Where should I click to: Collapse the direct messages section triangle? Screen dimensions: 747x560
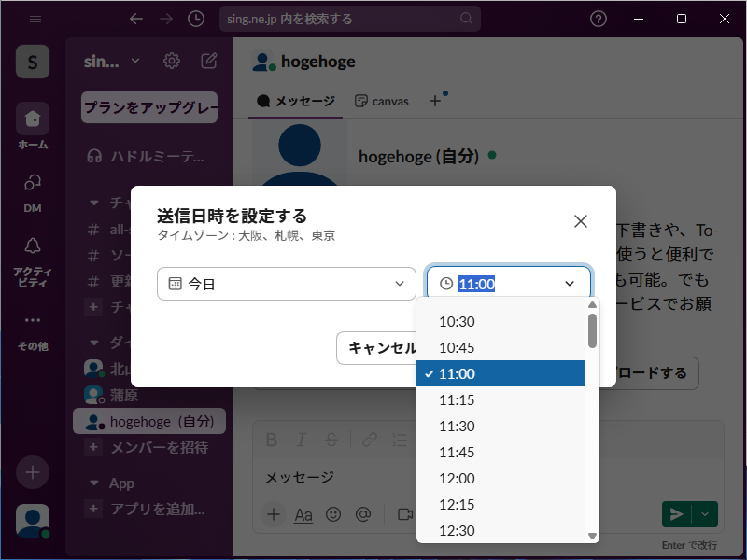pos(94,343)
